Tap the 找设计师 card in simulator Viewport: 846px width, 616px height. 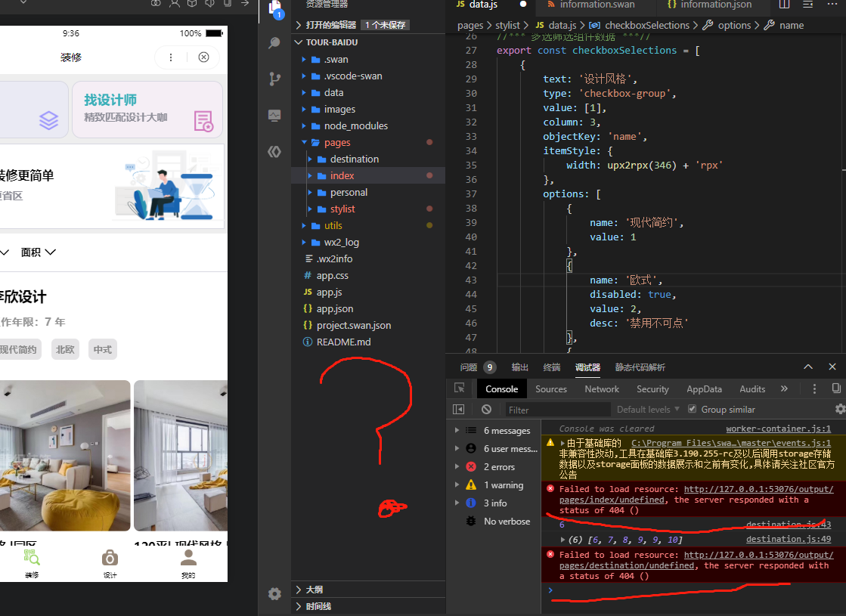[x=147, y=110]
